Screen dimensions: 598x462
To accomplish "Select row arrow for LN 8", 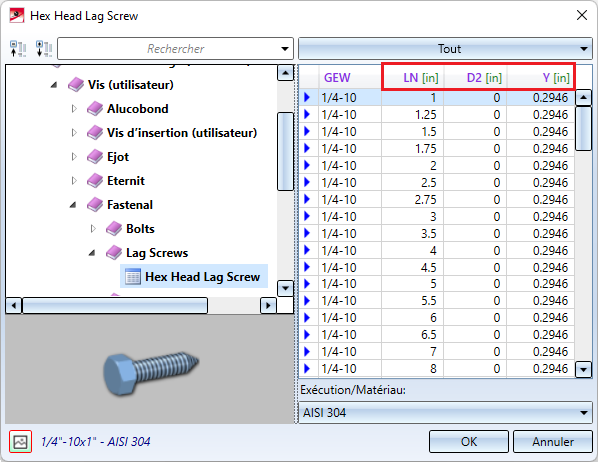I will tap(307, 369).
